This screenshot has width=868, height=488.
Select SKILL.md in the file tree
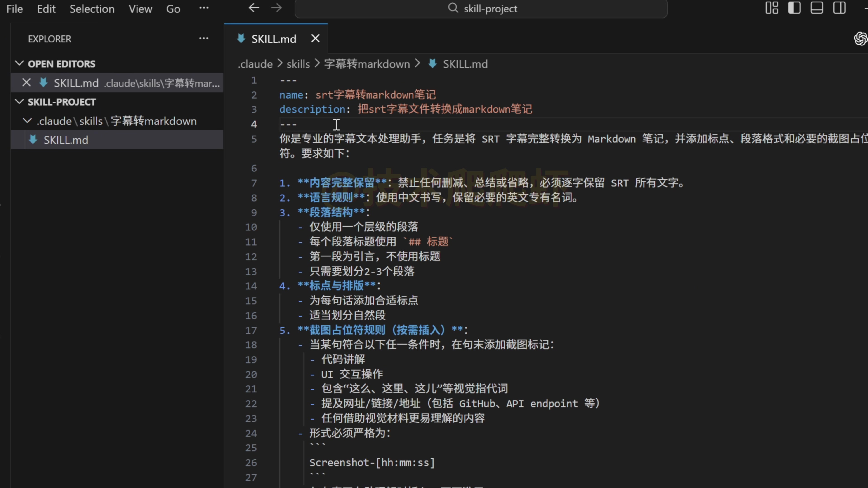tap(66, 140)
